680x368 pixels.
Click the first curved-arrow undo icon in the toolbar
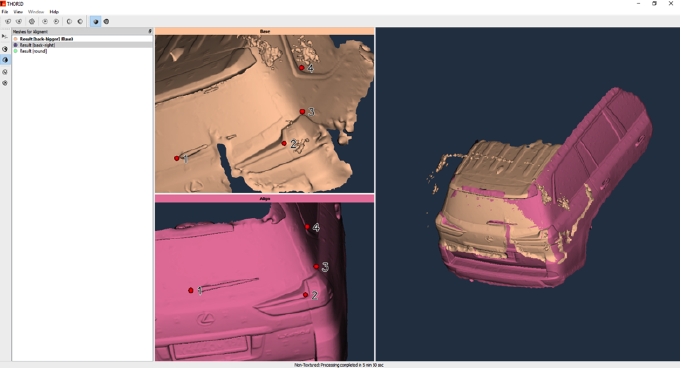click(x=8, y=21)
